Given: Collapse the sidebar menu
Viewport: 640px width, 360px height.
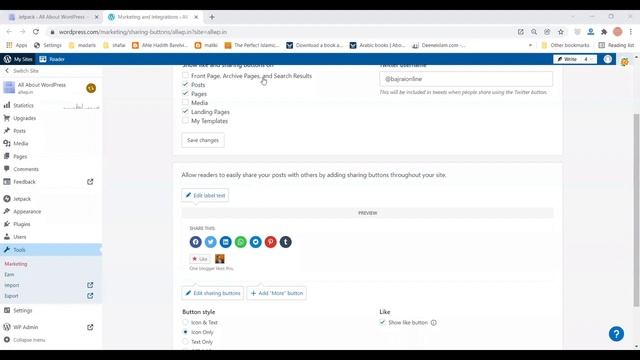Looking at the screenshot, I should coord(24,340).
